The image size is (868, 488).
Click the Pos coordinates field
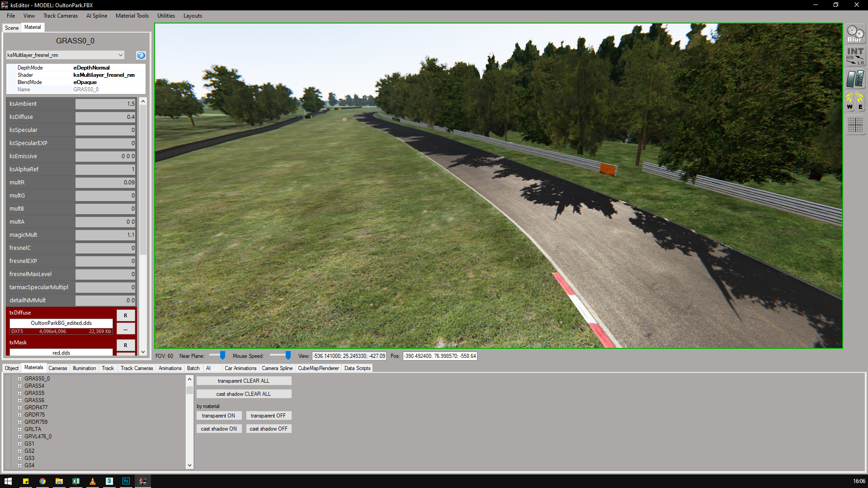[440, 356]
